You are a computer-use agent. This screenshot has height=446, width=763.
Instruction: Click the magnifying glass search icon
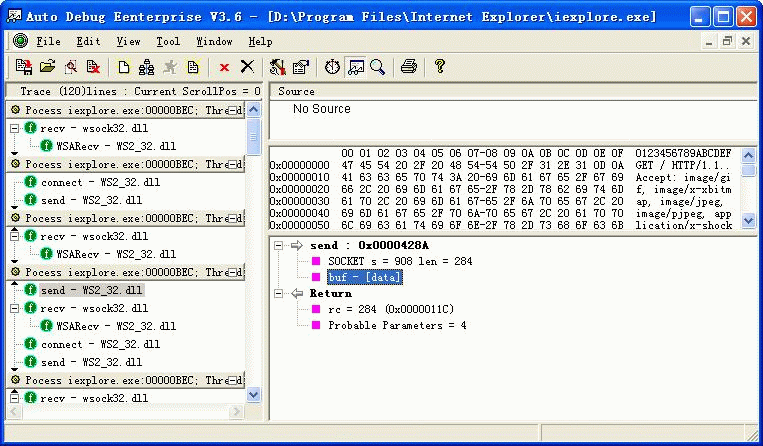[x=378, y=67]
